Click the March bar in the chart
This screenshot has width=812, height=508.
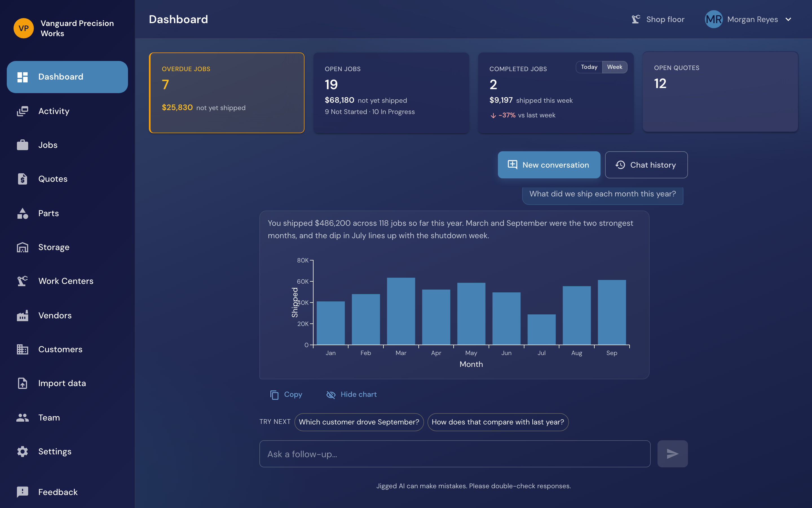[x=401, y=311]
